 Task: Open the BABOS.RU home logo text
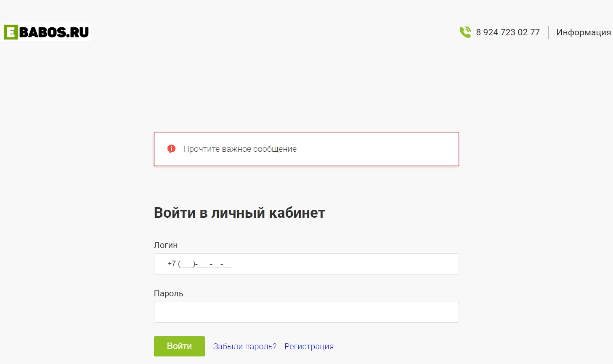54,32
